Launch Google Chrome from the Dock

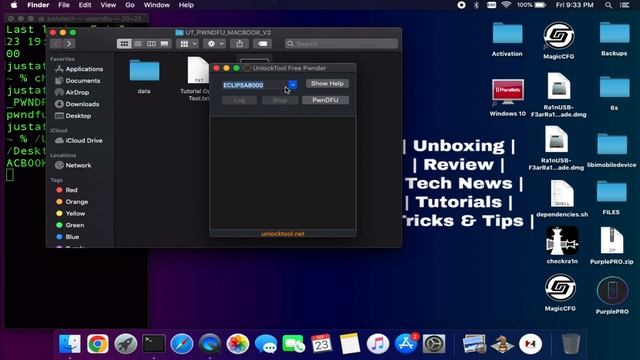pyautogui.click(x=98, y=344)
